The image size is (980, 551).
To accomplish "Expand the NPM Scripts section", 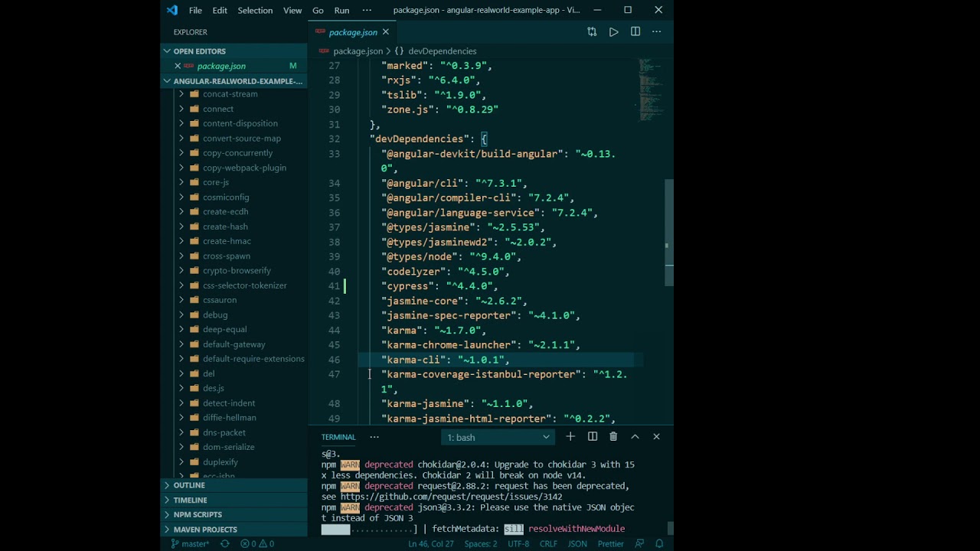I will pos(234,514).
